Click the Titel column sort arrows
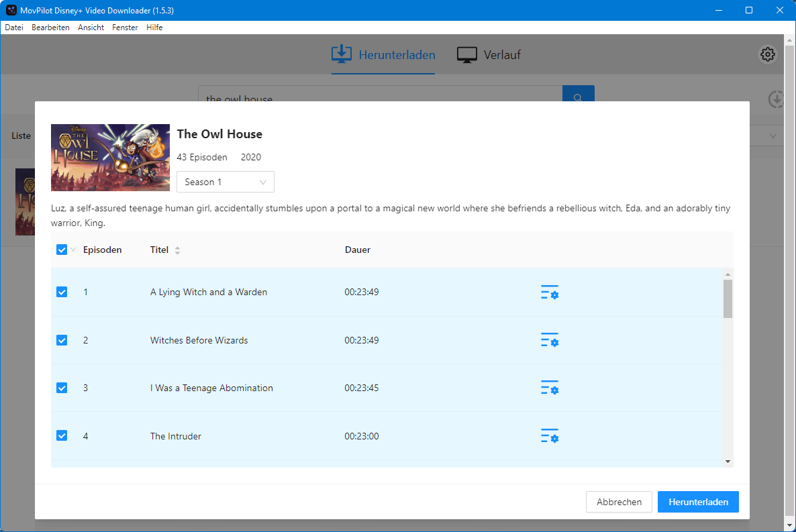The image size is (796, 532). tap(177, 250)
